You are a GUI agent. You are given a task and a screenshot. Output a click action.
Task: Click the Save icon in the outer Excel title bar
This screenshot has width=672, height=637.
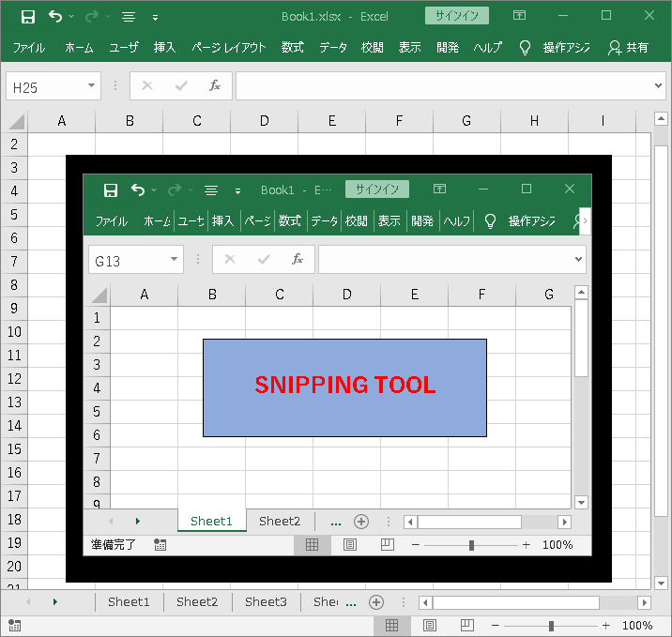[x=28, y=17]
